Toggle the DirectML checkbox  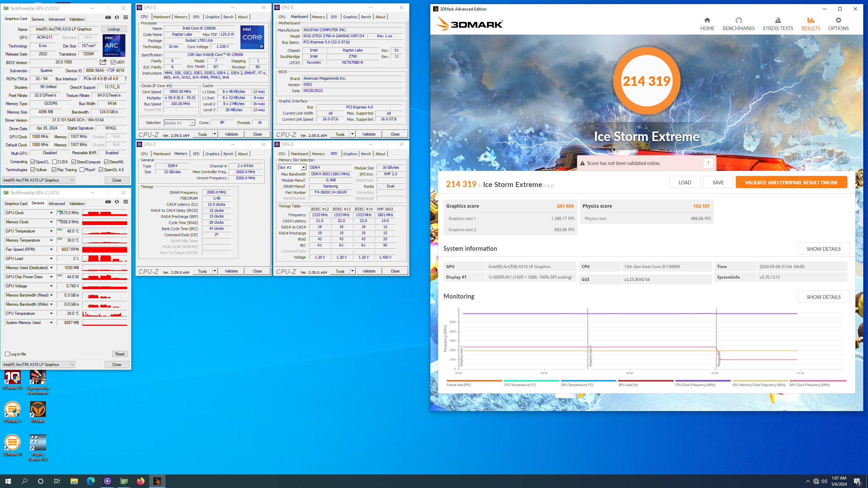106,162
